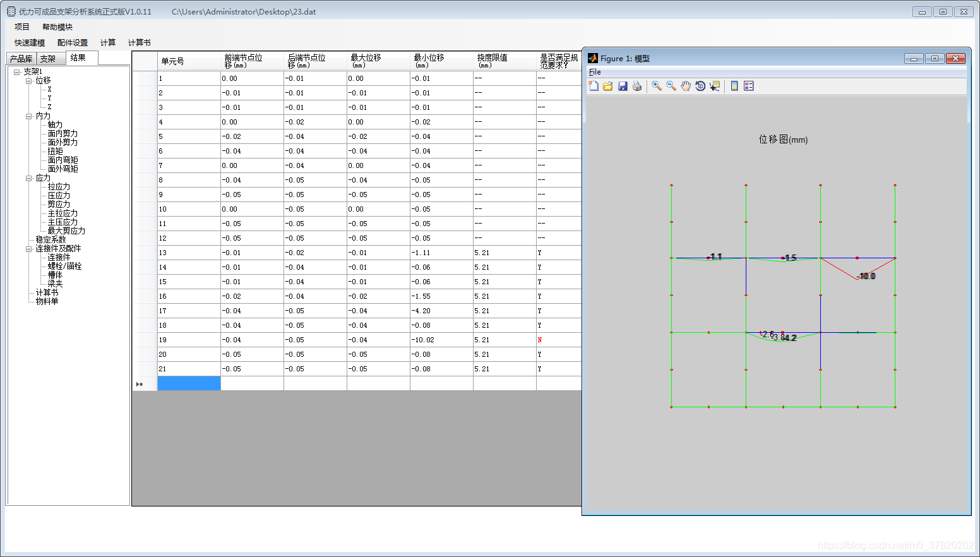Print the figure with printer icon

pos(637,86)
